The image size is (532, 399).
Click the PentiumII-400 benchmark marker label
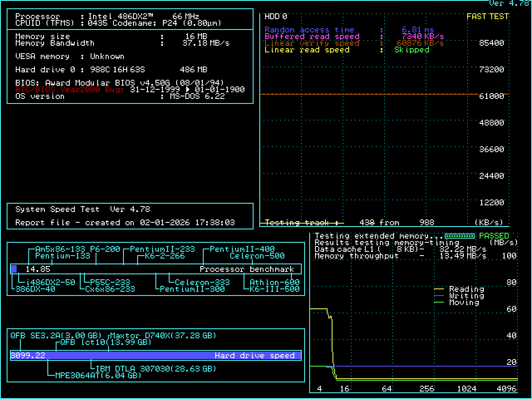[242, 249]
